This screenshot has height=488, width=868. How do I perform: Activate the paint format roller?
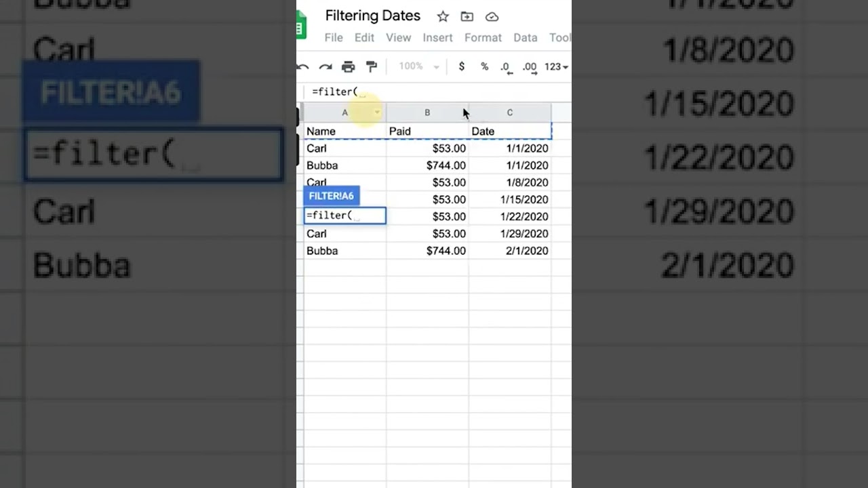click(x=372, y=66)
